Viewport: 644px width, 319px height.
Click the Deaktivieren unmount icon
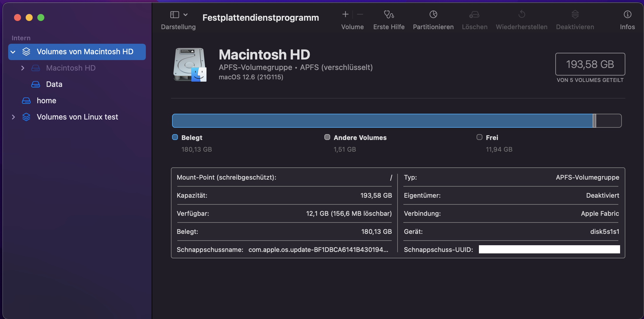(575, 14)
